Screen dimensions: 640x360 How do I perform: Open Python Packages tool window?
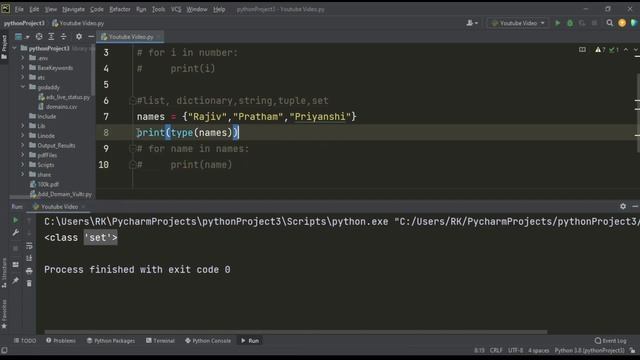click(x=111, y=340)
